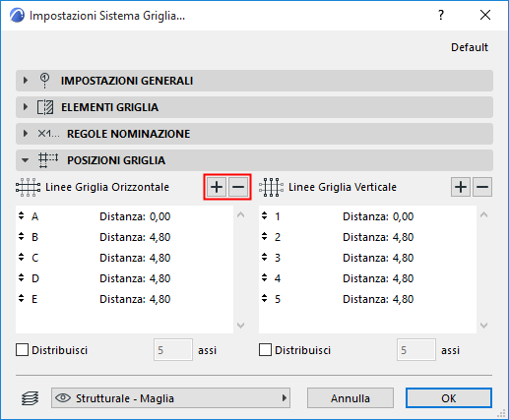Click the reorder arrows for row E
This screenshot has width=509, height=420.
(x=22, y=298)
